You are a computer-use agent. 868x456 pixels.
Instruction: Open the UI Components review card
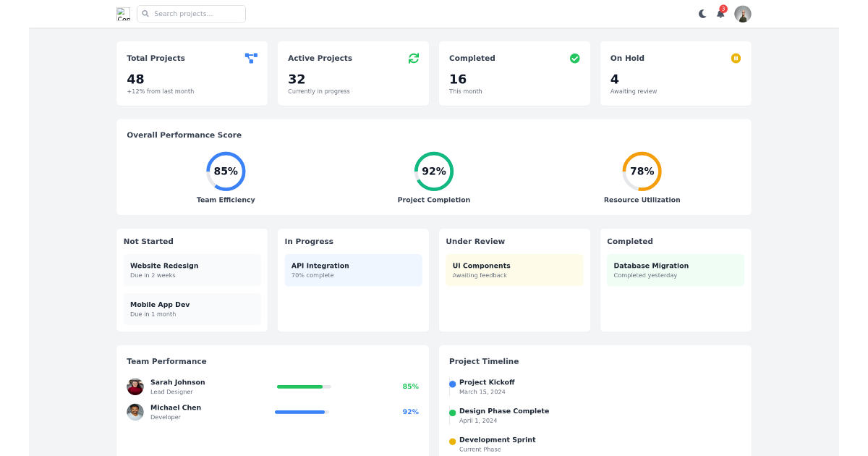pyautogui.click(x=514, y=270)
